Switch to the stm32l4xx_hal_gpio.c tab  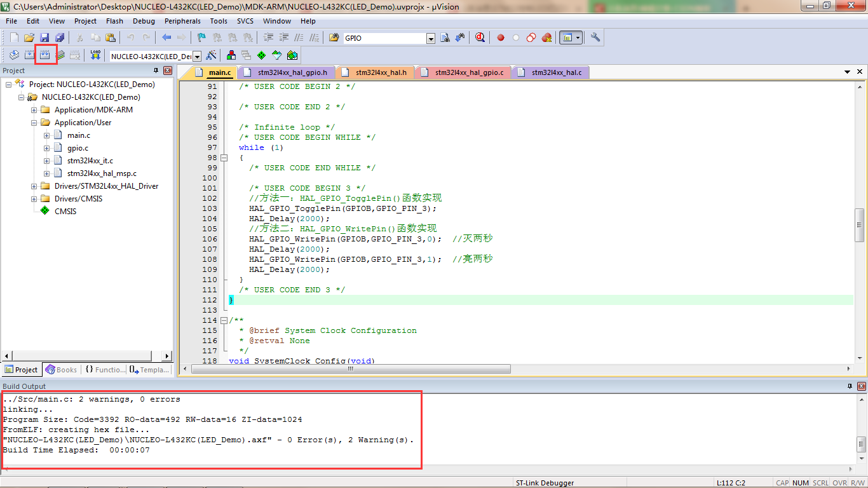pos(463,72)
